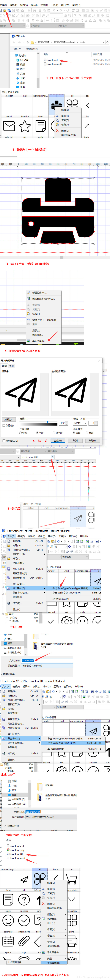
Task: Switch to 字形 tab in import dialog
Action: [11, 366]
